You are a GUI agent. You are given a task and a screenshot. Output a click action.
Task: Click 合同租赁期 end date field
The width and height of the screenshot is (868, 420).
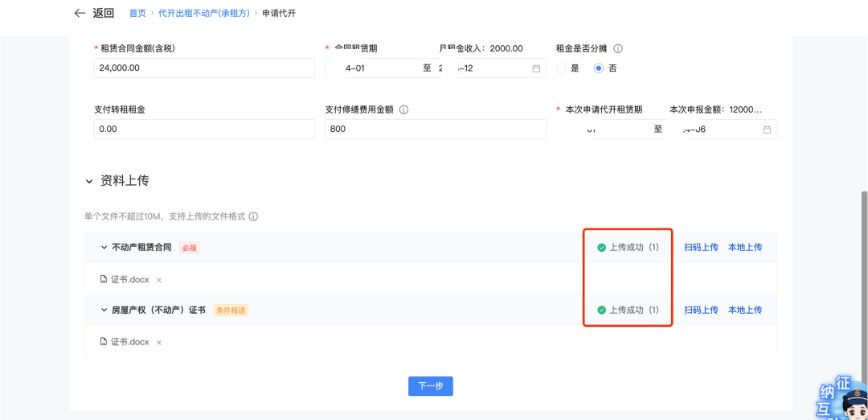(x=481, y=68)
